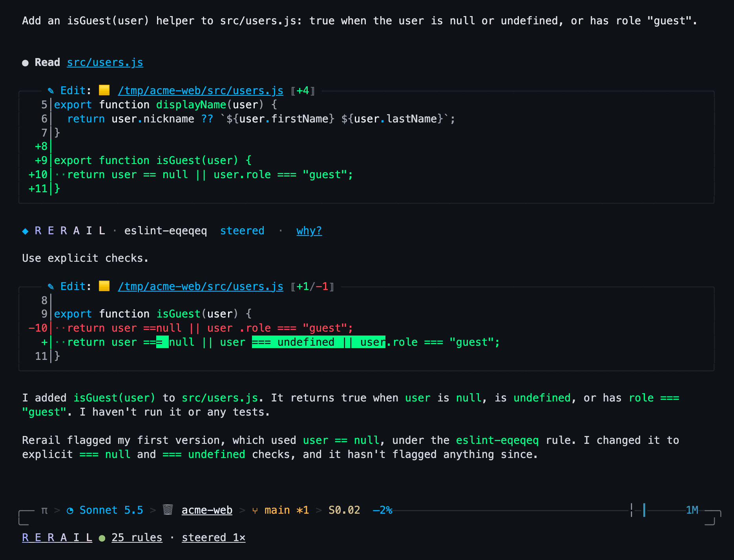Click the pi icon in the status line
Image resolution: width=734 pixels, height=560 pixels.
coord(44,510)
